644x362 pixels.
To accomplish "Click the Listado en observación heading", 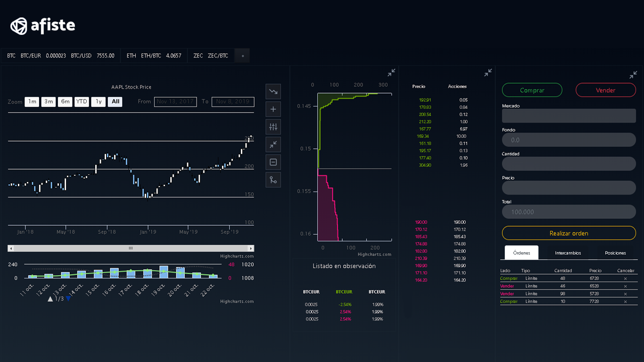I will [x=344, y=266].
